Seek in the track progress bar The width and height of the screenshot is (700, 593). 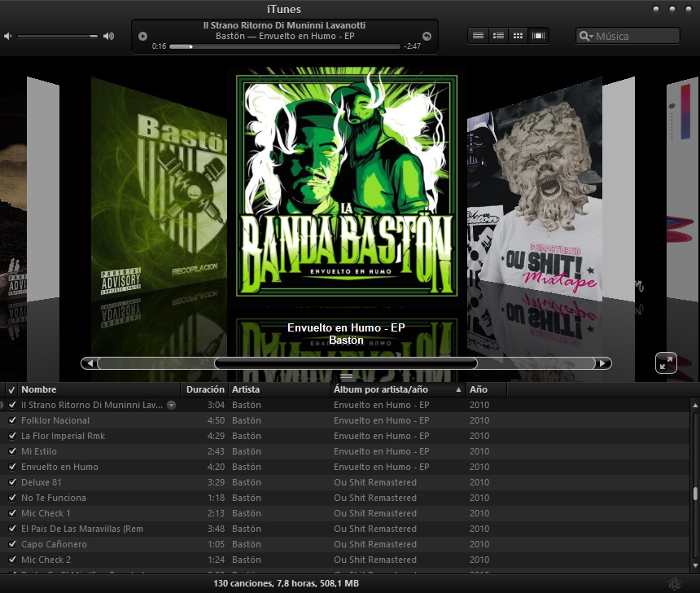[x=284, y=46]
